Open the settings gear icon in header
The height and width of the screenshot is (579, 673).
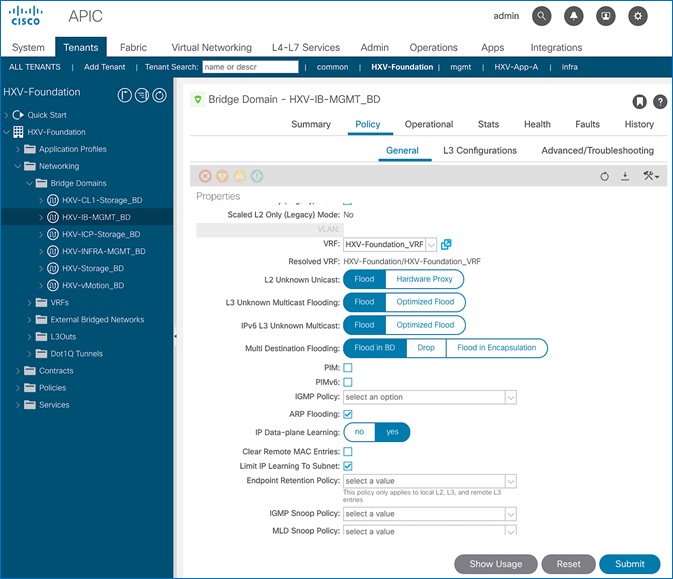[638, 16]
